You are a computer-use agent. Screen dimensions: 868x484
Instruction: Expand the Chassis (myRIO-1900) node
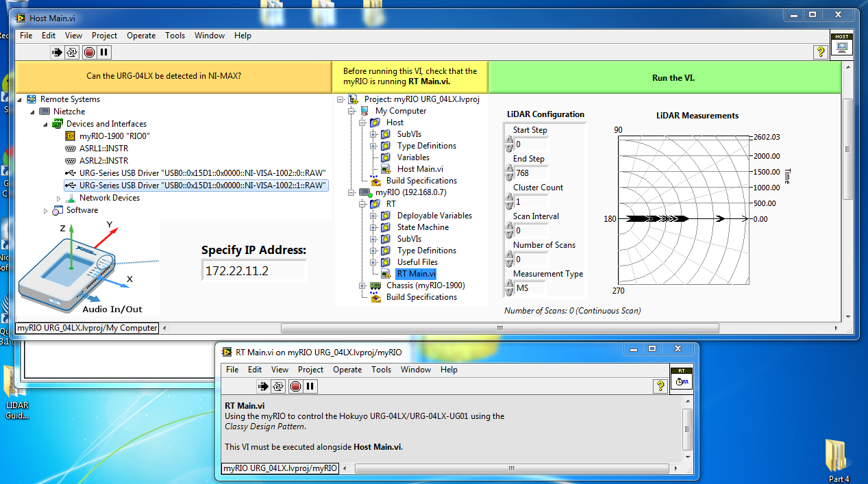pyautogui.click(x=362, y=285)
